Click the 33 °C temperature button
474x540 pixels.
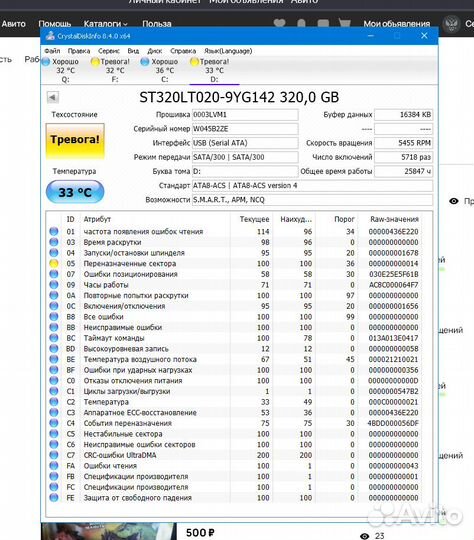point(75,192)
